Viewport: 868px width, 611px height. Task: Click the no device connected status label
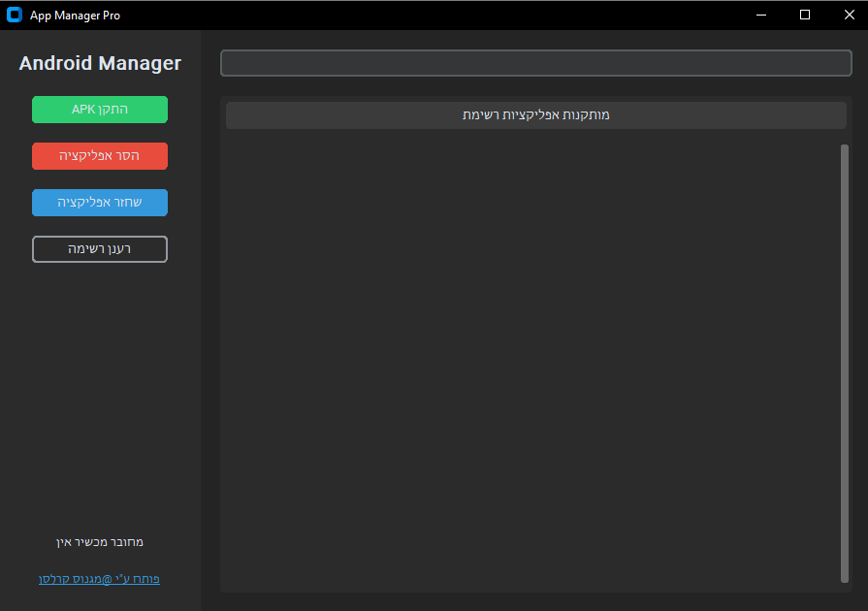click(100, 542)
